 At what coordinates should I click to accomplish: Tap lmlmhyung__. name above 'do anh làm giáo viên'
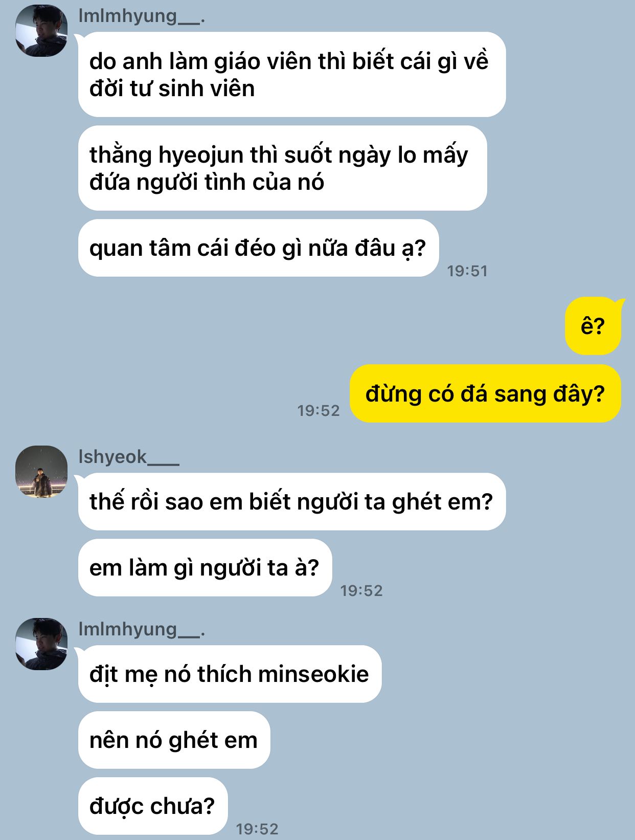[142, 16]
